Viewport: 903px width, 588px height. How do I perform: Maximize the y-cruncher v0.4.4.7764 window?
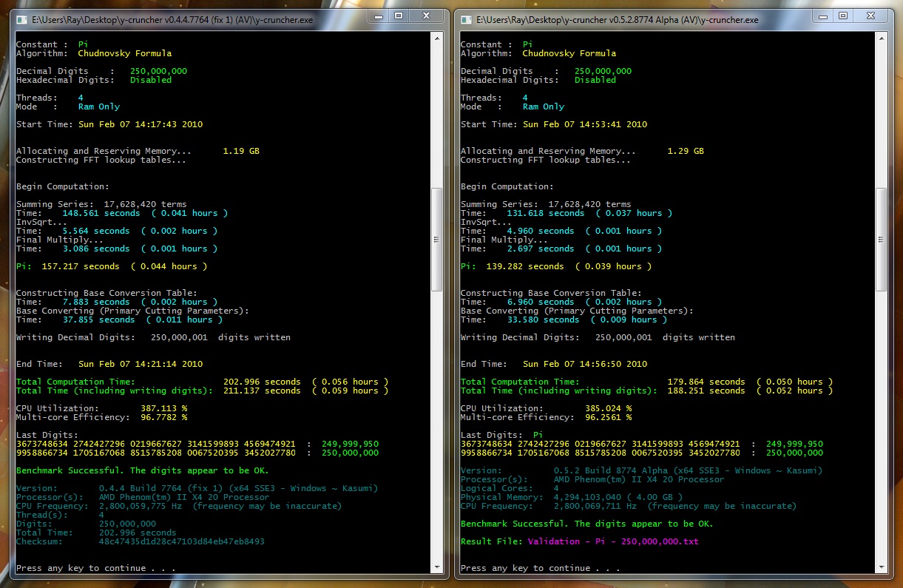(399, 16)
